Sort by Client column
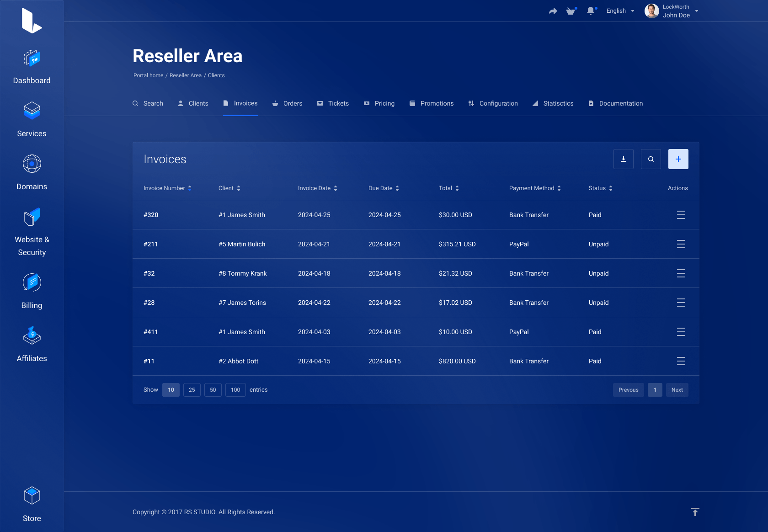The width and height of the screenshot is (768, 532). click(229, 188)
